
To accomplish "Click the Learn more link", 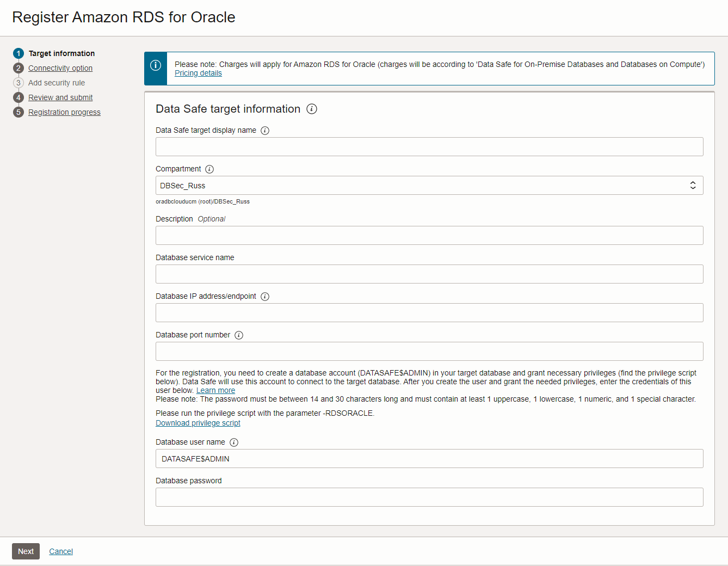I will pyautogui.click(x=215, y=390).
